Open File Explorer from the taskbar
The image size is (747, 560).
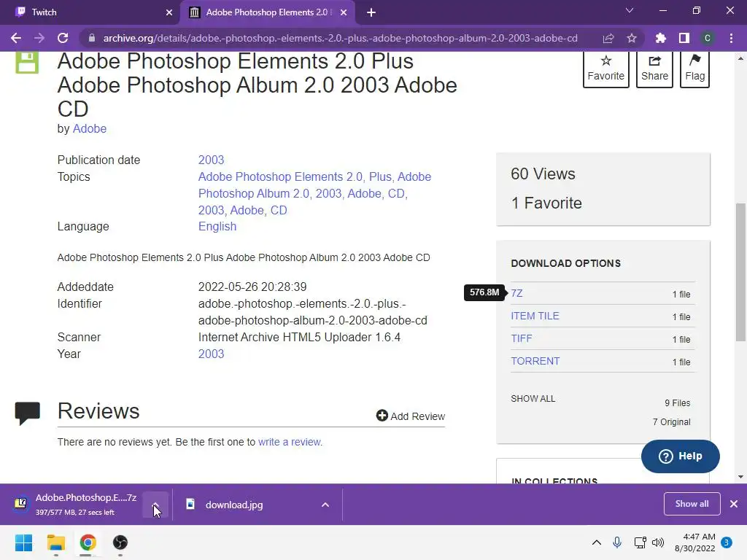click(x=55, y=542)
